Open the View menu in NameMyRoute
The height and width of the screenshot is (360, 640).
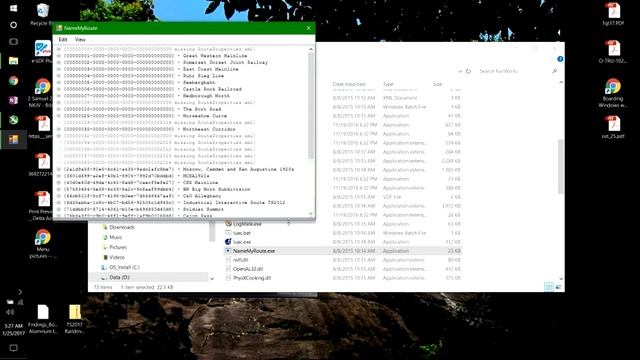(80, 40)
